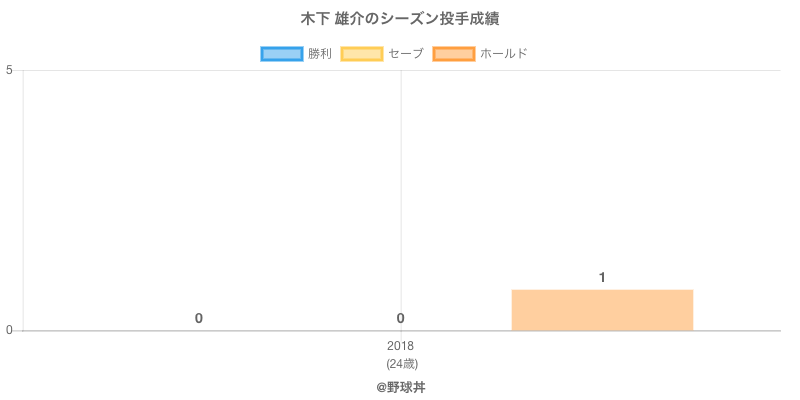Image resolution: width=800 pixels, height=400 pixels.
Task: Toggle the ホールド series via legend text
Action: [x=503, y=54]
